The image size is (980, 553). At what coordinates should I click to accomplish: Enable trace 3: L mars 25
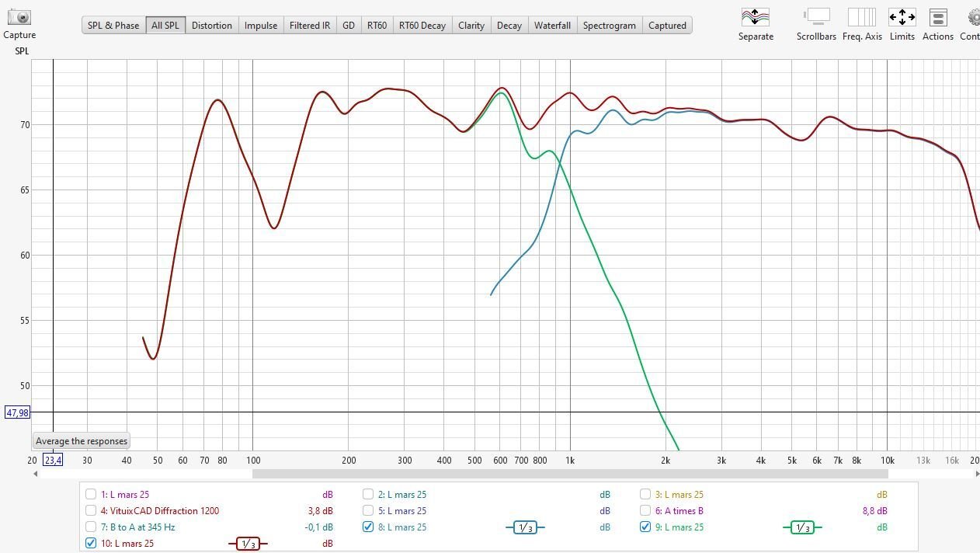click(x=645, y=494)
